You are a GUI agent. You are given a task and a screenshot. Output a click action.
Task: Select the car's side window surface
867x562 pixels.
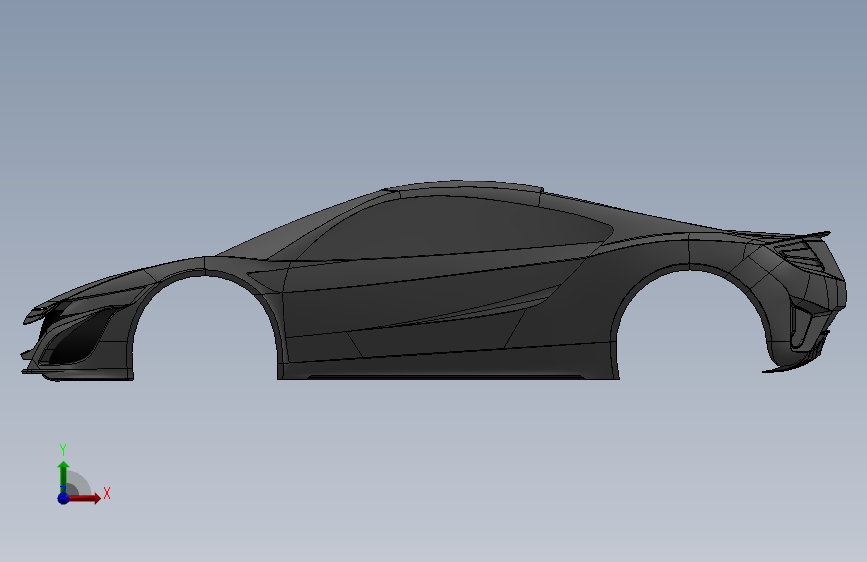pyautogui.click(x=453, y=227)
